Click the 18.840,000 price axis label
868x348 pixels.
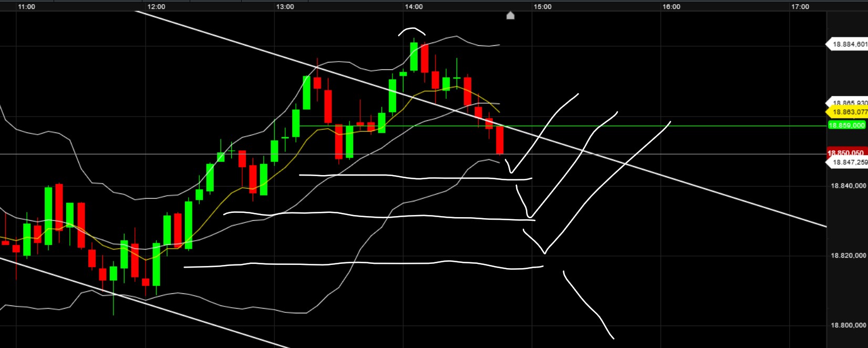pos(849,186)
